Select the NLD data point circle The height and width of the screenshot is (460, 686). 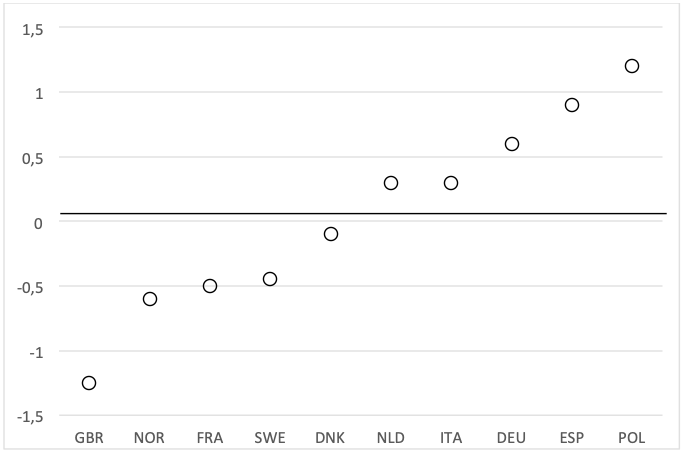pyautogui.click(x=391, y=183)
